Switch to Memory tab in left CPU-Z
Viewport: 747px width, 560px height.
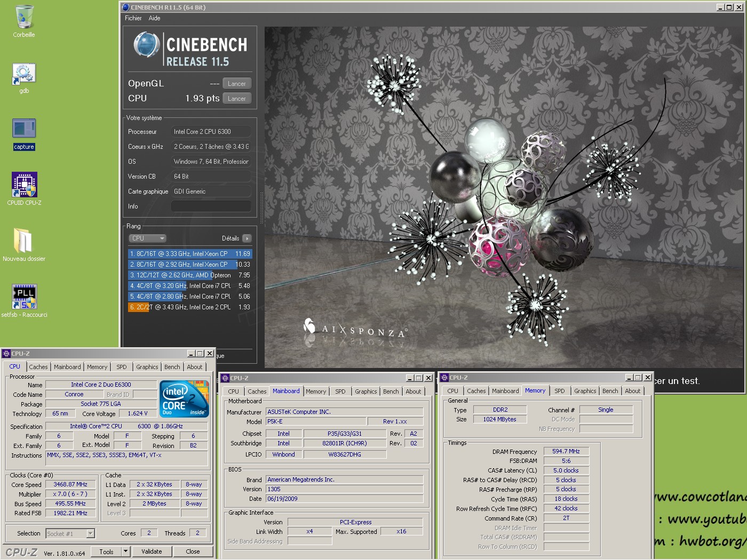(97, 367)
